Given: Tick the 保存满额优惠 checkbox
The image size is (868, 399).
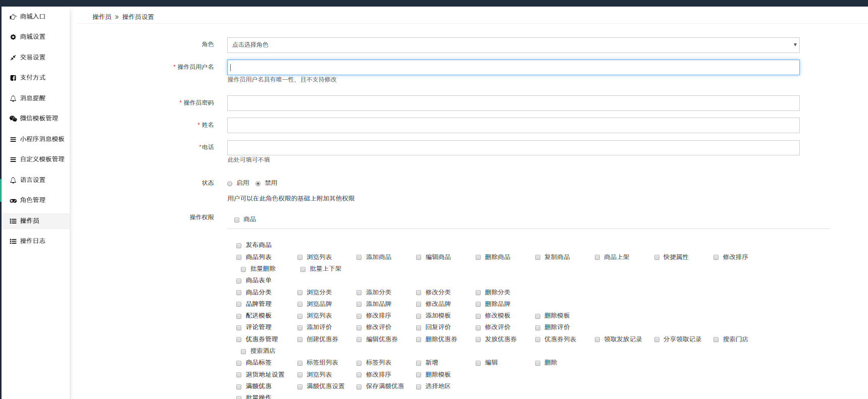Looking at the screenshot, I should pos(359,387).
